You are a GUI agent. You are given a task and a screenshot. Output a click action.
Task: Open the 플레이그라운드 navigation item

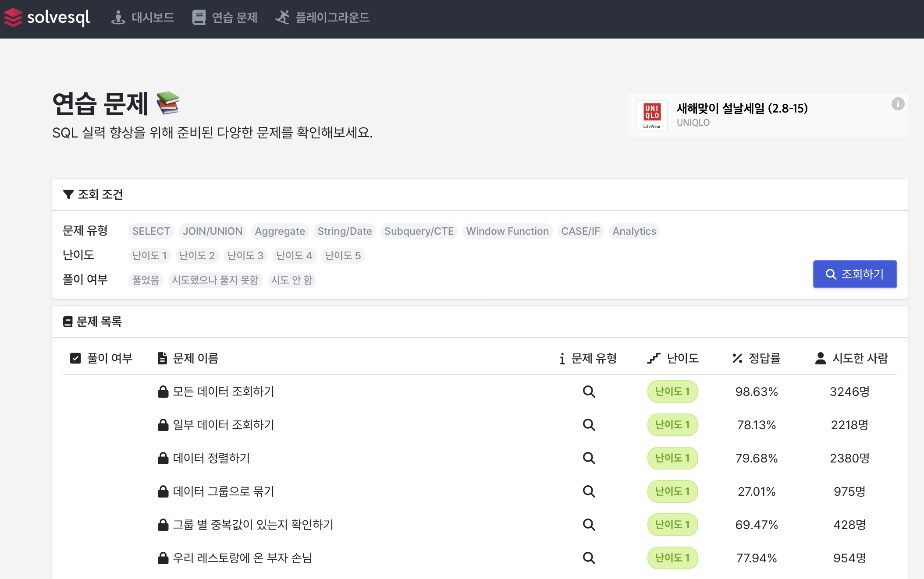323,18
